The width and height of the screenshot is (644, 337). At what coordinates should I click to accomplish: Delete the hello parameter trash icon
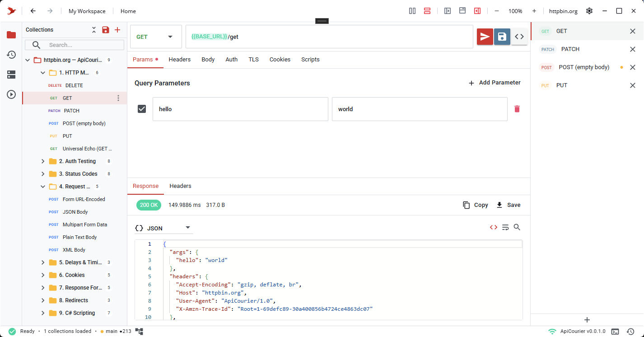click(517, 109)
